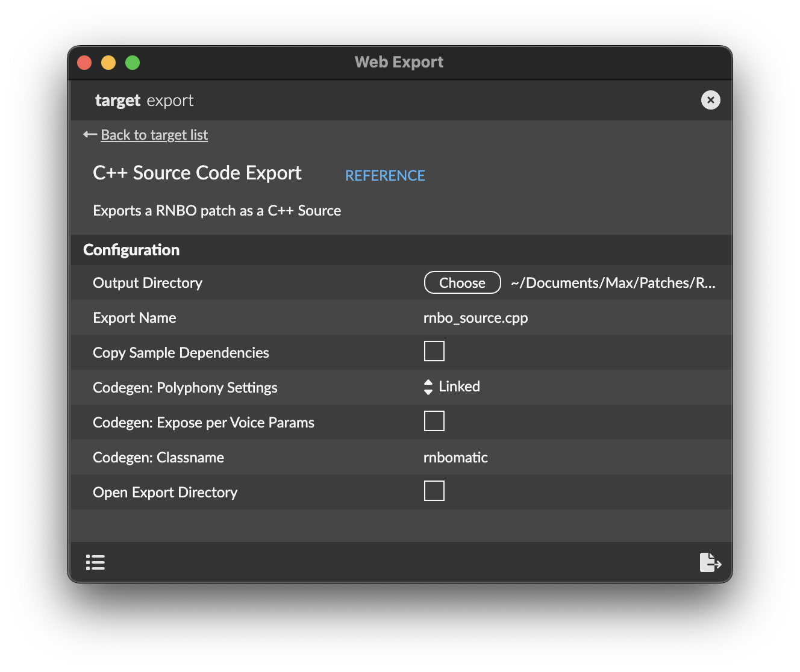Click the Open Export Directory label
Image resolution: width=800 pixels, height=672 pixels.
click(165, 493)
